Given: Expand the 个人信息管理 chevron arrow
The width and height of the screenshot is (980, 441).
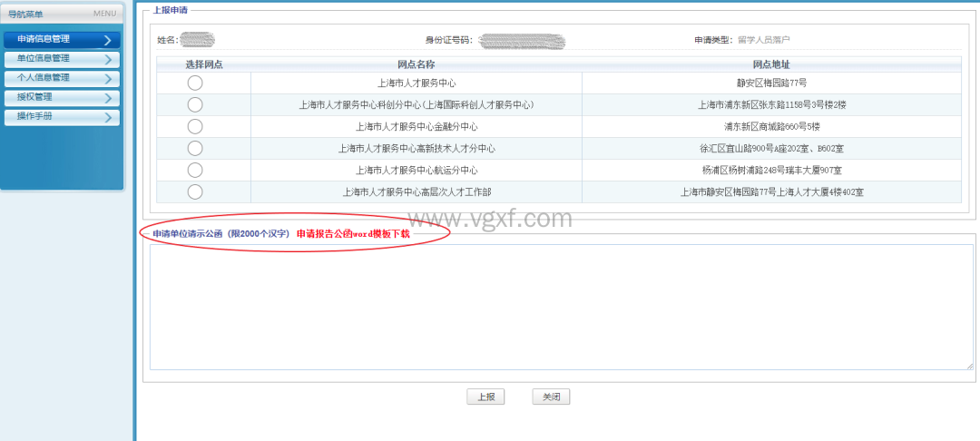Looking at the screenshot, I should [108, 79].
